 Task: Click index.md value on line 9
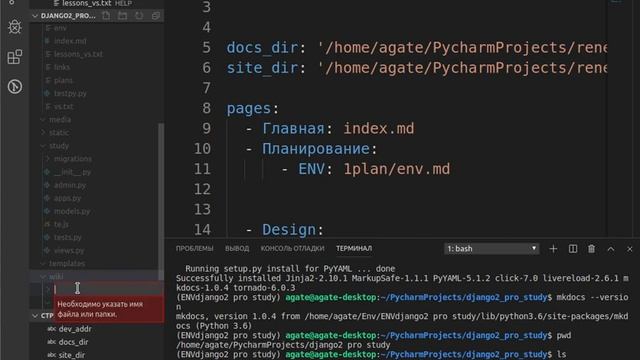[379, 129]
